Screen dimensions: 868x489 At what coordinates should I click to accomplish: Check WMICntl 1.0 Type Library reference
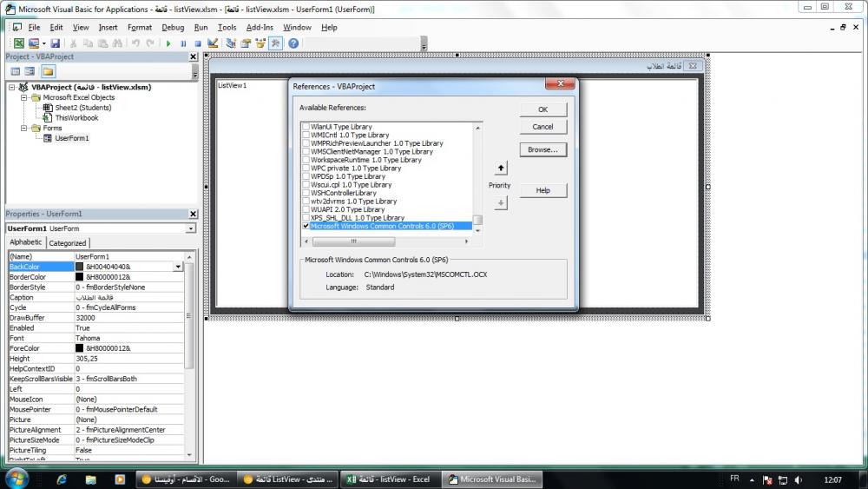click(306, 135)
